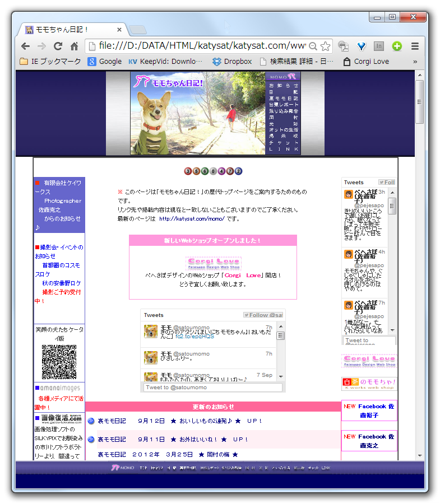The image size is (440, 504).
Task: Click the zoom magnifier icon in address bar
Action: [313, 46]
